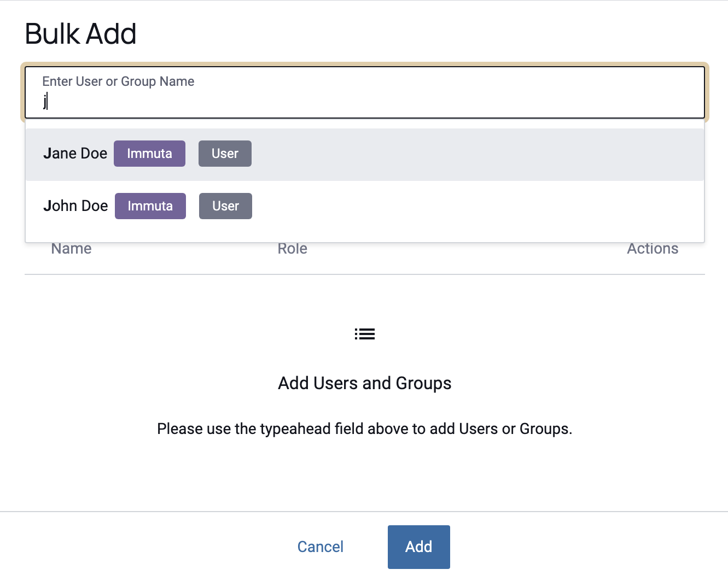Click the Immuta badge next to Jane Doe

coord(149,154)
